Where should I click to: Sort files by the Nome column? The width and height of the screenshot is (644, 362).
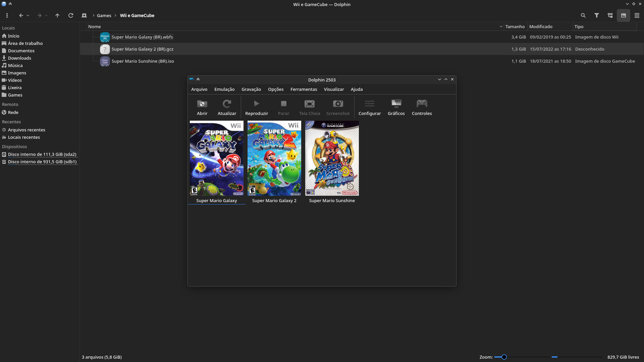pos(95,26)
